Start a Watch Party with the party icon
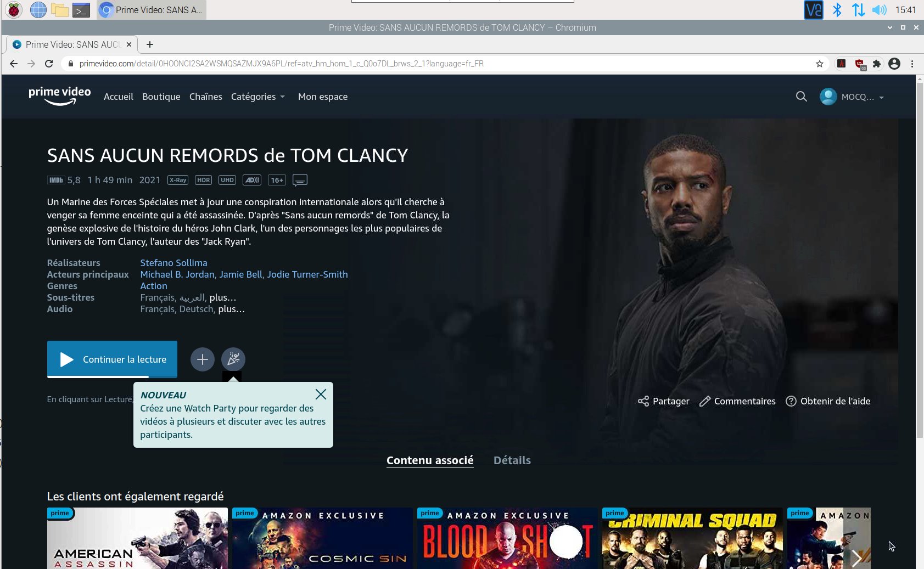The image size is (924, 569). click(x=233, y=359)
